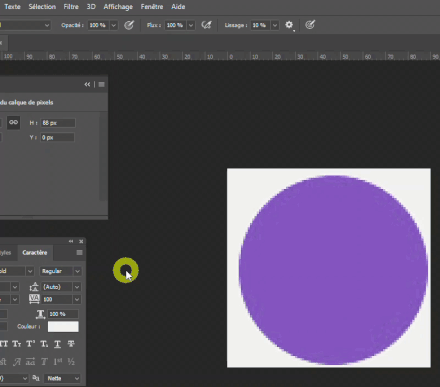Toggle ordinals 1st feature
440x387 pixels.
(58, 362)
